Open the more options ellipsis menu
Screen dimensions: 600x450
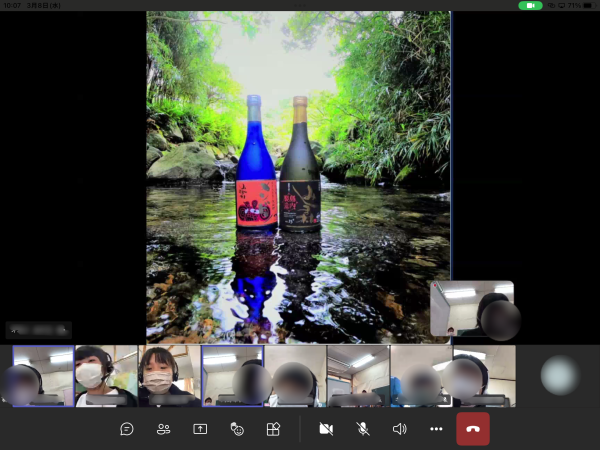coord(436,429)
